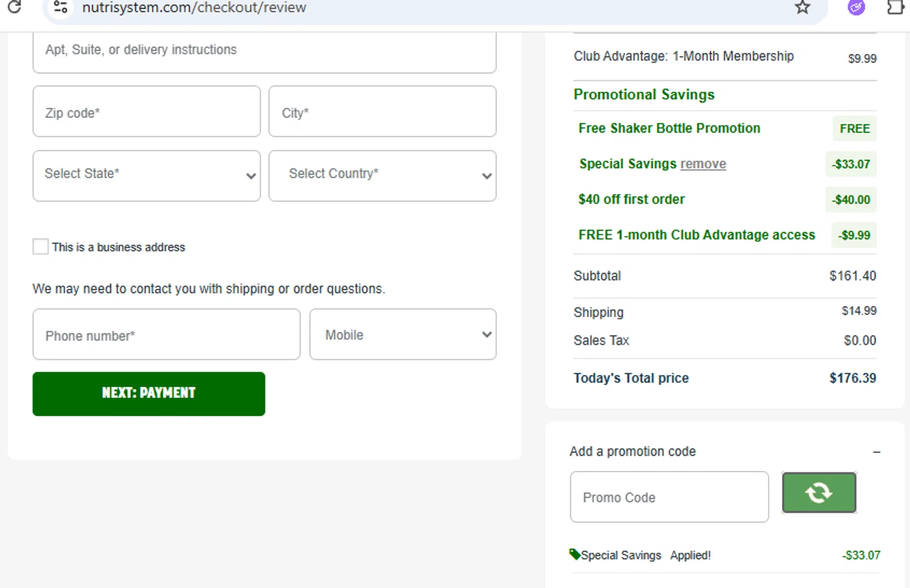The image size is (910, 588).
Task: Apply promo code with green refresh button
Action: coord(818,493)
